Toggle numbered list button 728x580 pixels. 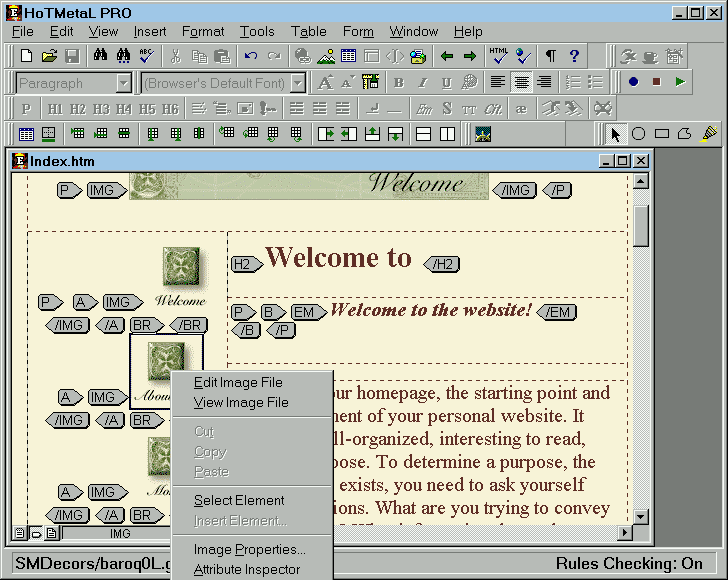coord(573,83)
